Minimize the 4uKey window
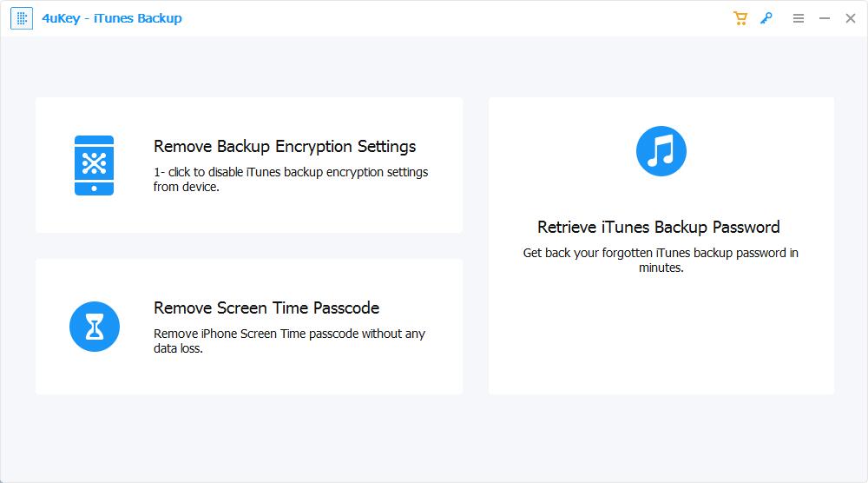This screenshot has height=483, width=868. (825, 18)
